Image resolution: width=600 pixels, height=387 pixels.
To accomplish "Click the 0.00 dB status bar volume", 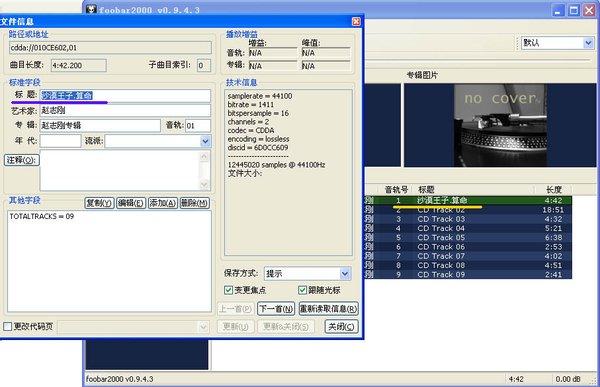I will click(x=568, y=379).
